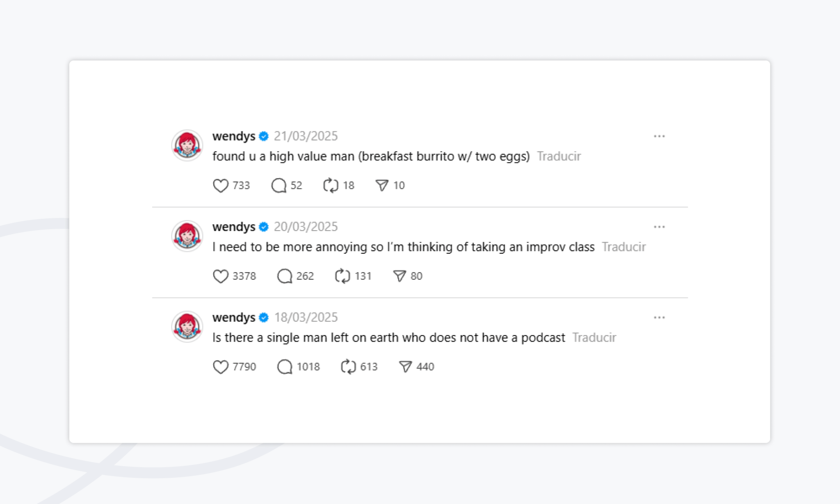Image resolution: width=840 pixels, height=504 pixels.
Task: Like the breakfast burrito post
Action: click(221, 186)
